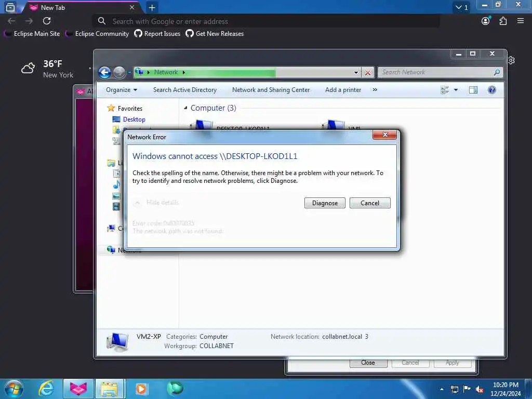The width and height of the screenshot is (532, 399).
Task: Open Report Issues bookmark
Action: (x=157, y=34)
